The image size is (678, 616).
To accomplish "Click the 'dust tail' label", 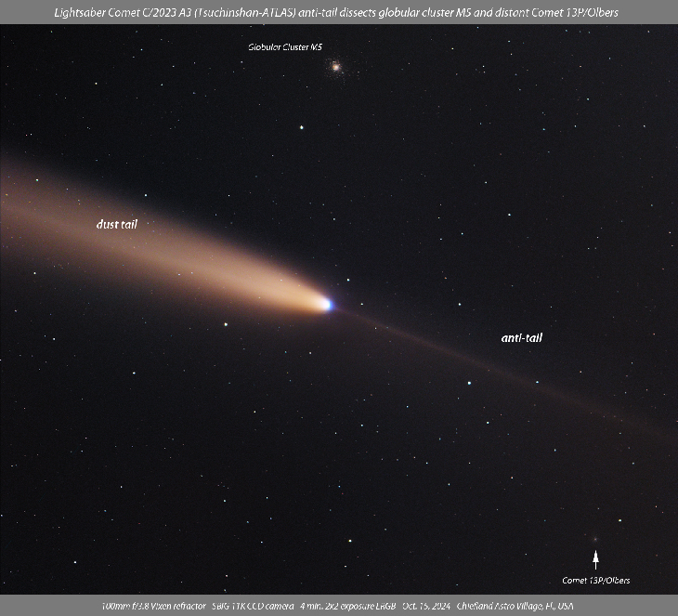I will click(123, 224).
